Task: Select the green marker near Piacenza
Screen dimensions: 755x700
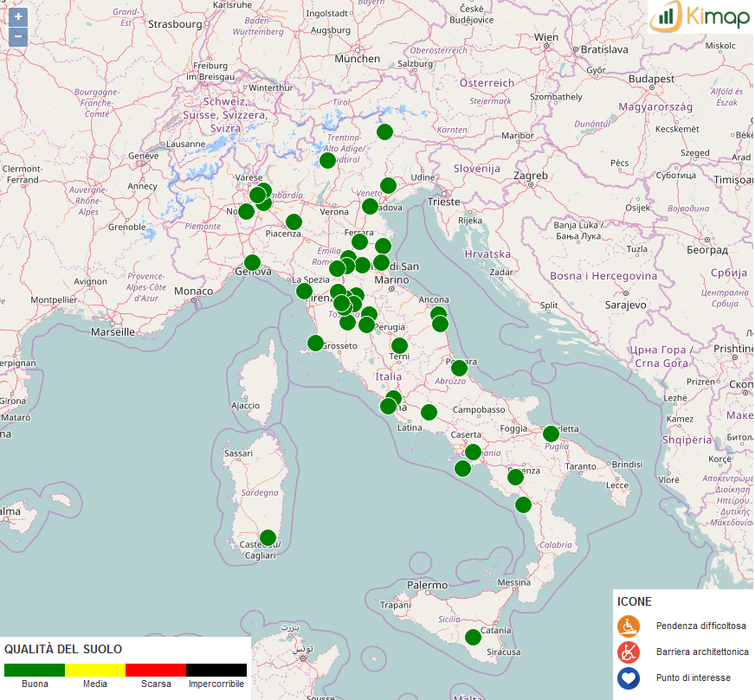Action: click(294, 222)
